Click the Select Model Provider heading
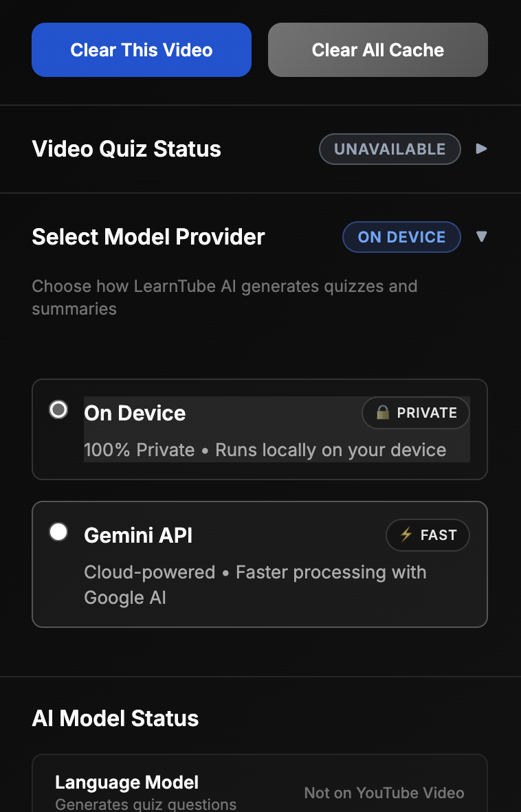 pyautogui.click(x=148, y=236)
